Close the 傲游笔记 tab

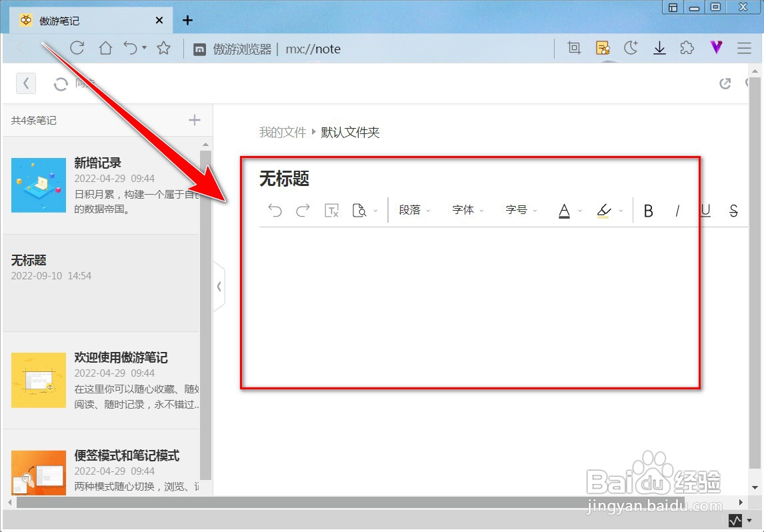coord(159,21)
